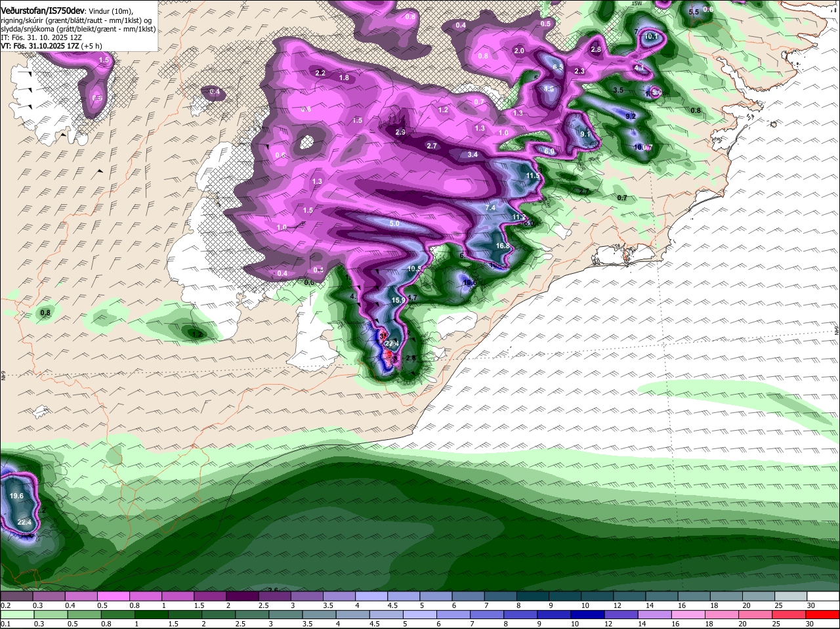Select the lower legend swatch labeled 3.5
This screenshot has height=629, width=840.
tap(318, 615)
